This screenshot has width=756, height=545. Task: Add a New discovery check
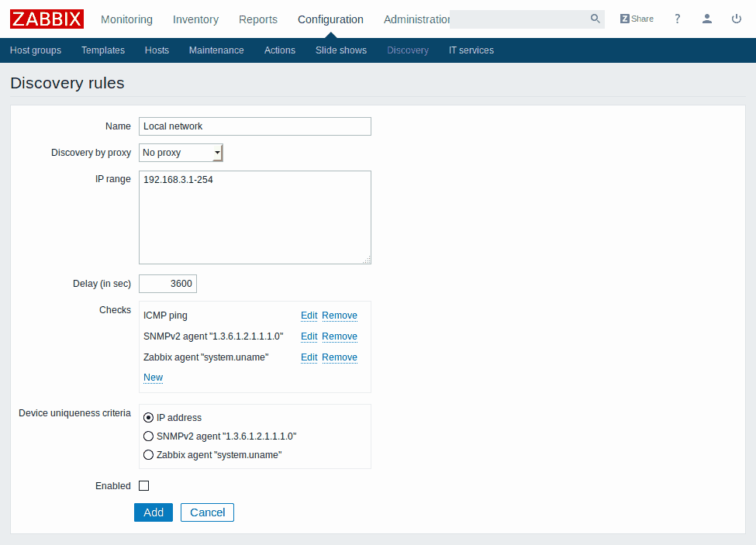coord(153,378)
